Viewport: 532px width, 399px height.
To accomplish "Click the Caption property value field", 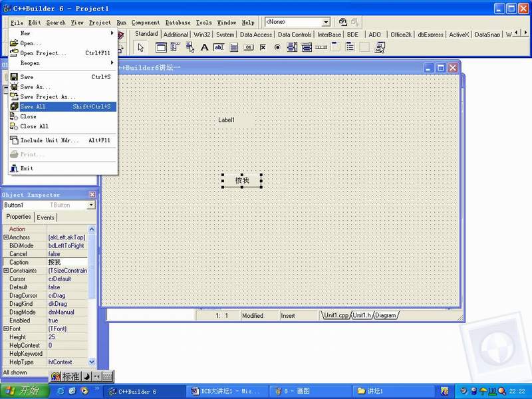I will [x=67, y=262].
